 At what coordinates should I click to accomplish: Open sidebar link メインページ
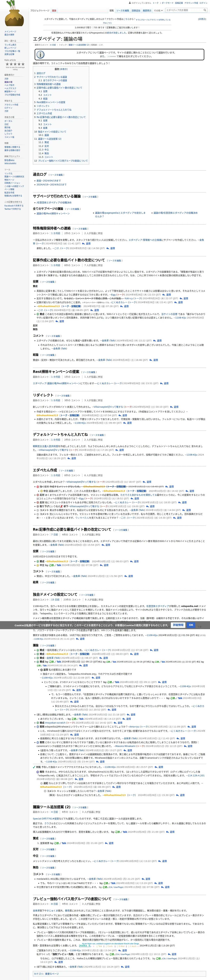pyautogui.click(x=10, y=32)
